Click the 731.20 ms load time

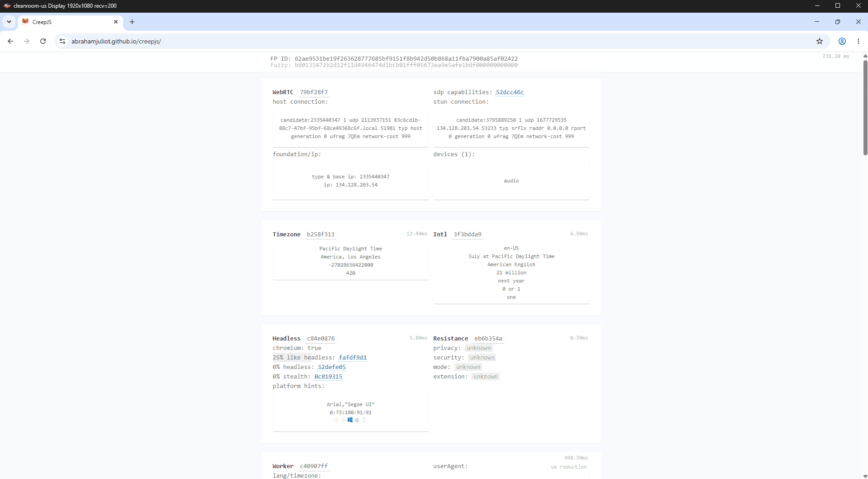click(836, 56)
